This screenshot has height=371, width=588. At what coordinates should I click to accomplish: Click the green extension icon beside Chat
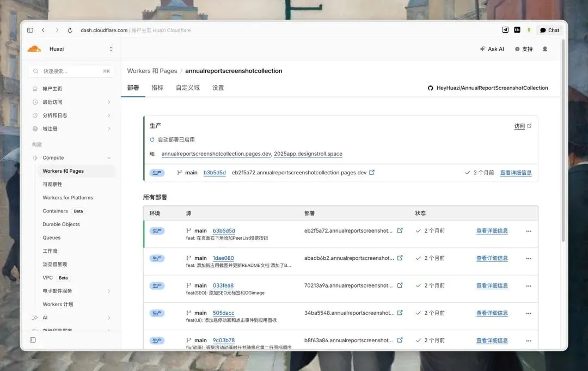tap(529, 29)
